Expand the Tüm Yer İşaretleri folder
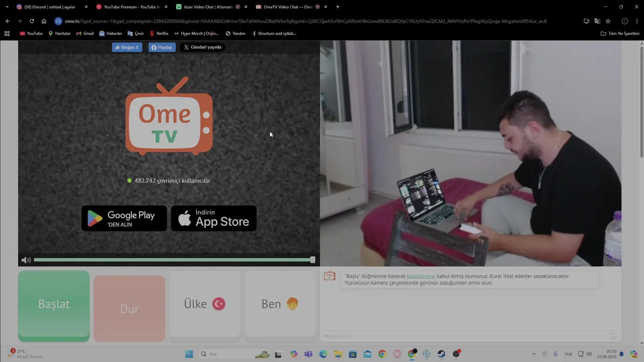This screenshot has width=644, height=362. tap(620, 34)
